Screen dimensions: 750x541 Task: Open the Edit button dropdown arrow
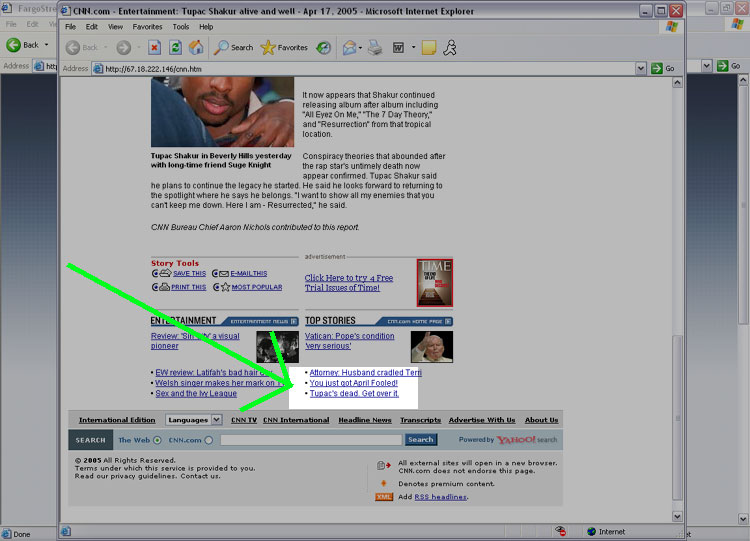[413, 47]
